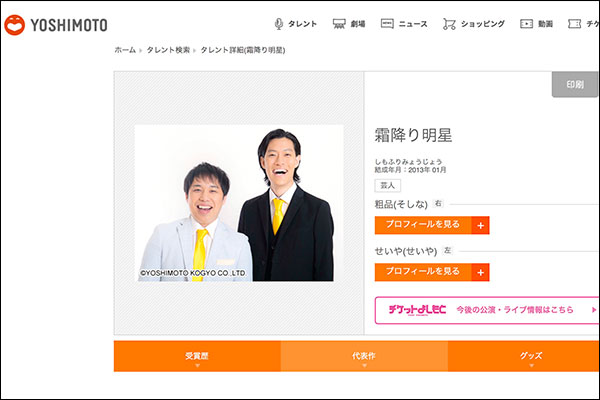The height and width of the screenshot is (400, 600).
Task: View 粗品's profile via プロフィールを見る
Action: [423, 225]
